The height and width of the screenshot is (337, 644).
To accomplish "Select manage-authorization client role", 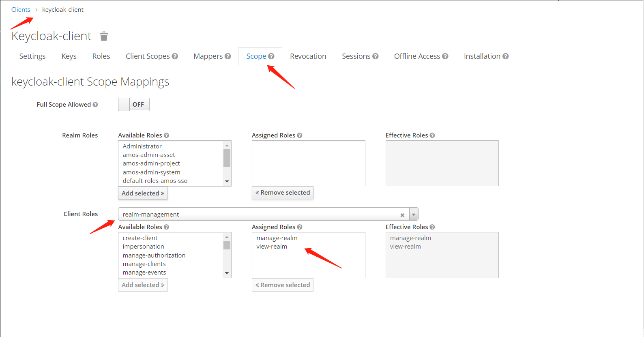I will point(154,255).
